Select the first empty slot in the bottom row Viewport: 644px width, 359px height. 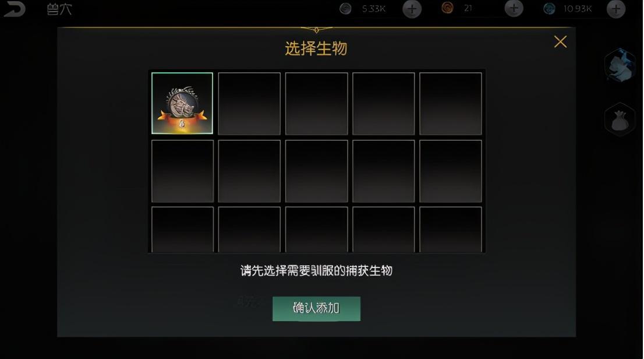point(182,230)
